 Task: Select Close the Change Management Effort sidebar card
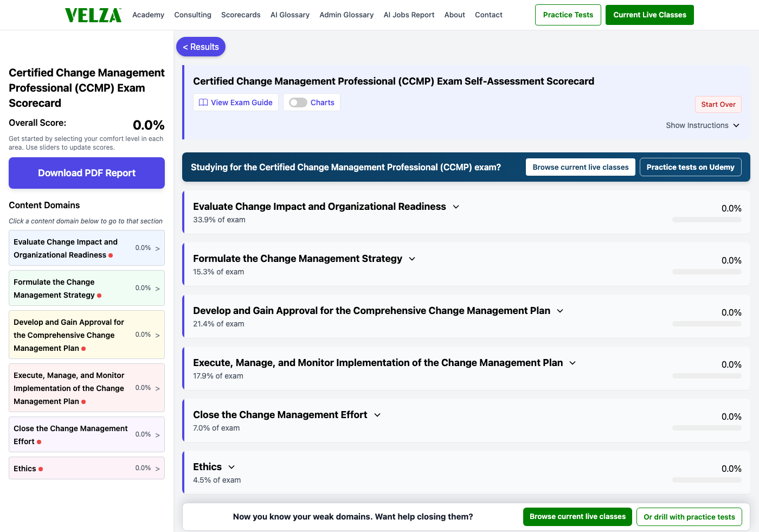[87, 434]
